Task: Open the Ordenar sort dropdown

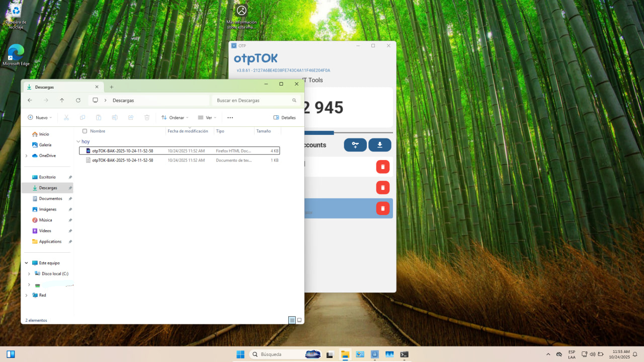Action: [175, 117]
